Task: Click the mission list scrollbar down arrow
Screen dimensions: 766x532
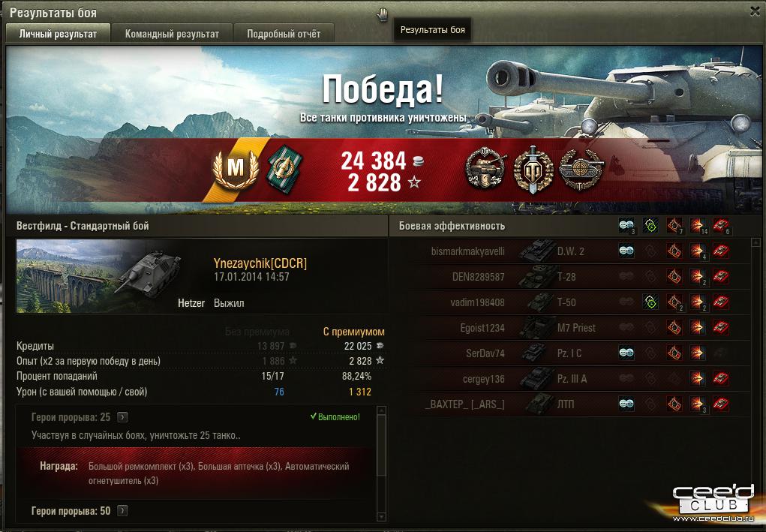Action: (x=382, y=517)
